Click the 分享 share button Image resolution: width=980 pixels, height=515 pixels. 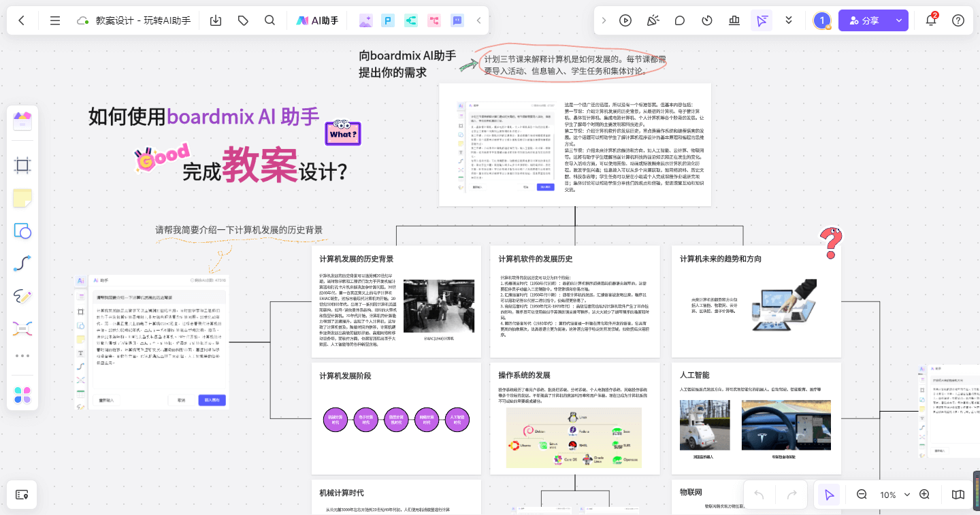864,20
